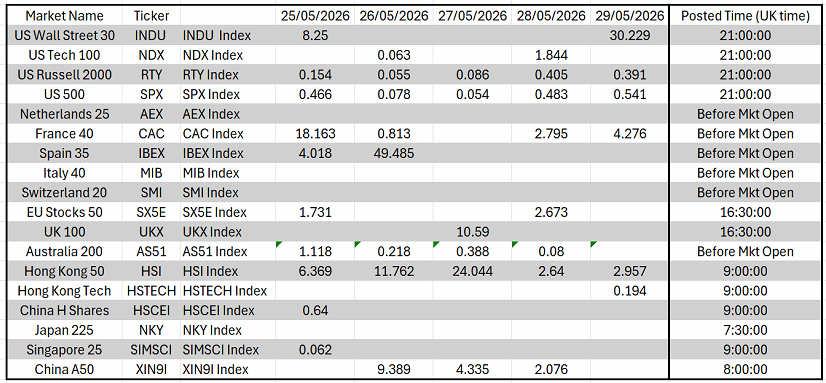Viewport: 826px width, 383px height.
Task: Select the 'France 40' cell
Action: pyautogui.click(x=65, y=134)
